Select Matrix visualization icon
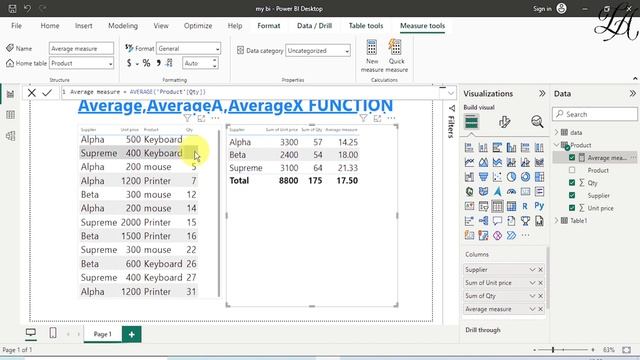 pyautogui.click(x=511, y=206)
